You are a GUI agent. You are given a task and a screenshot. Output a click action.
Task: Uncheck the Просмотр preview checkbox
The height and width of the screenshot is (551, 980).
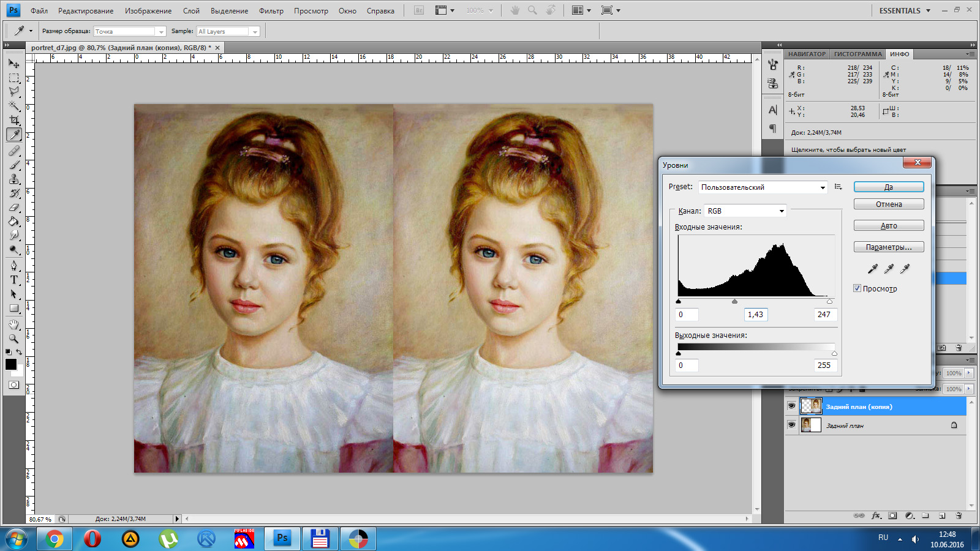tap(858, 288)
